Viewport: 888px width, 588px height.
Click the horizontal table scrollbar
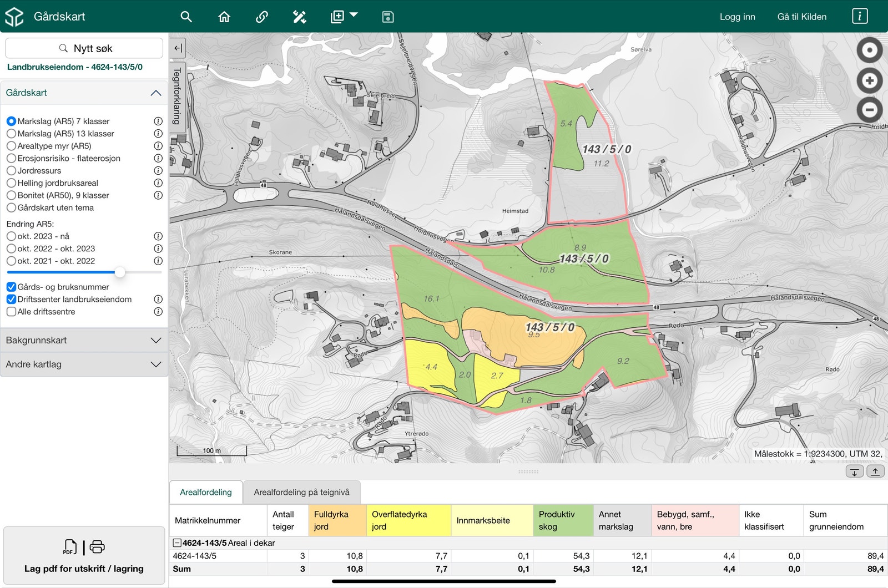tap(444, 581)
